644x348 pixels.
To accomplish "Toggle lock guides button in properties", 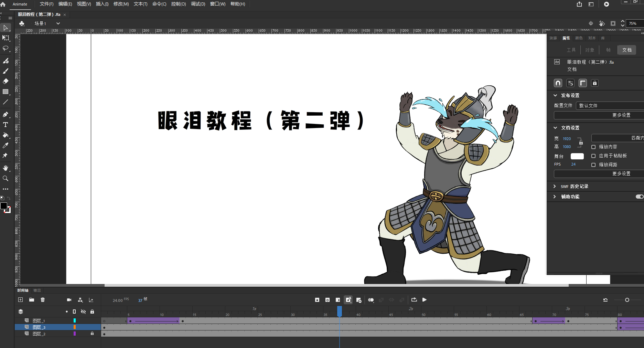I will point(595,83).
